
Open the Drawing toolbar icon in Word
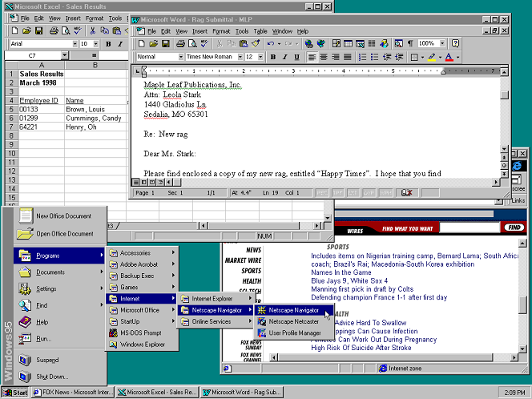(x=384, y=43)
